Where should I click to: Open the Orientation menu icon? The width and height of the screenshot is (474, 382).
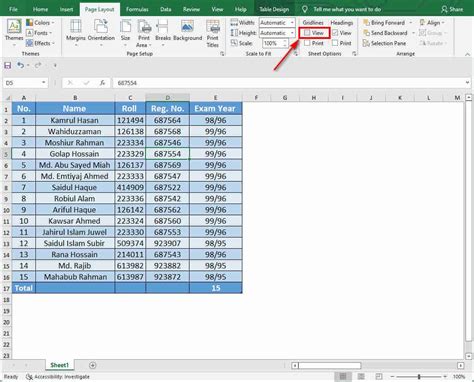pos(101,26)
